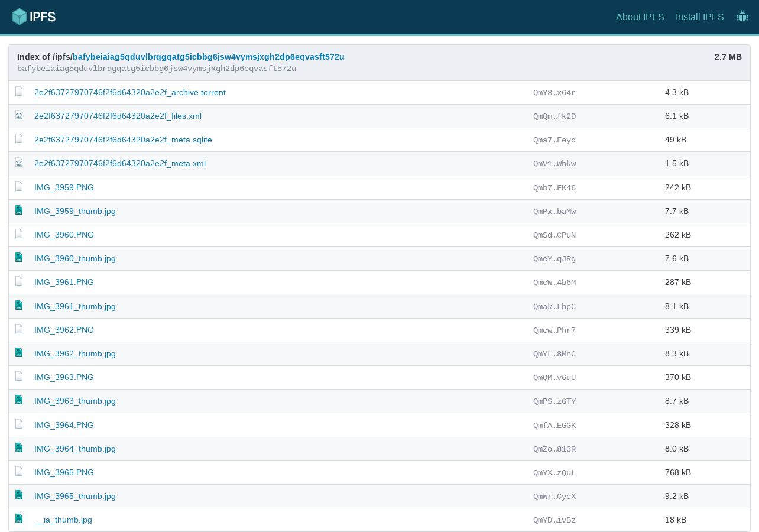Open IMG_3963.PNG

pyautogui.click(x=64, y=377)
